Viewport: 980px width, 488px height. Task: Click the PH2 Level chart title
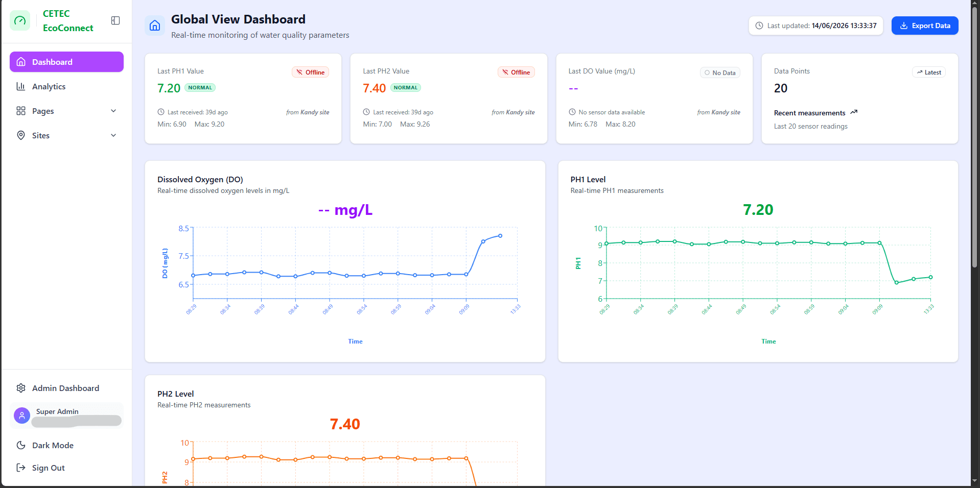[176, 394]
